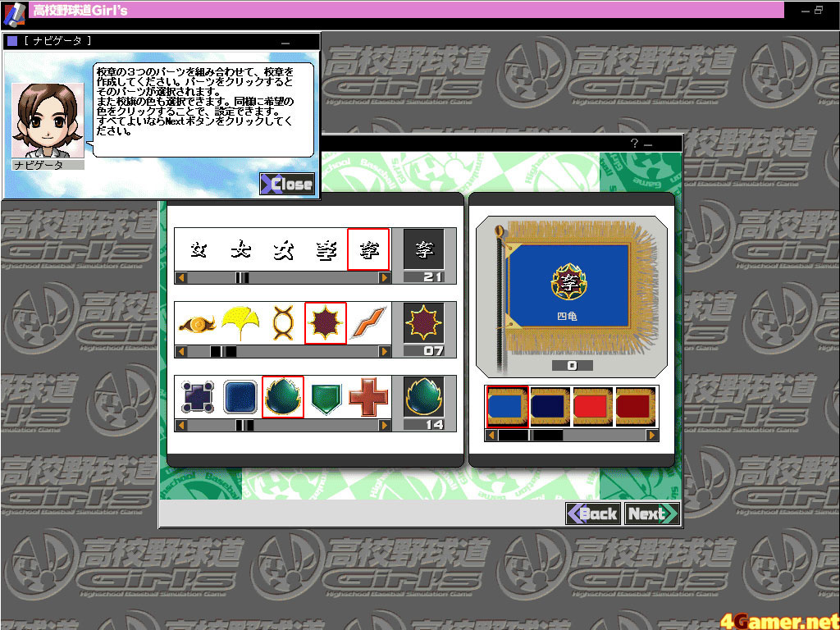Viewport: 840px width, 630px height.
Task: Click the app icon in title bar
Action: point(15,13)
